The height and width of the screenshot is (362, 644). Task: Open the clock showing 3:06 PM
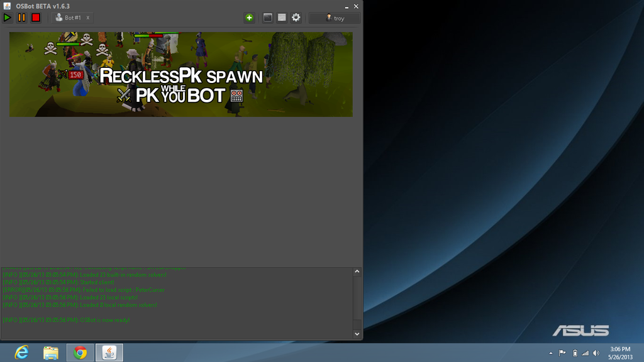tap(620, 353)
